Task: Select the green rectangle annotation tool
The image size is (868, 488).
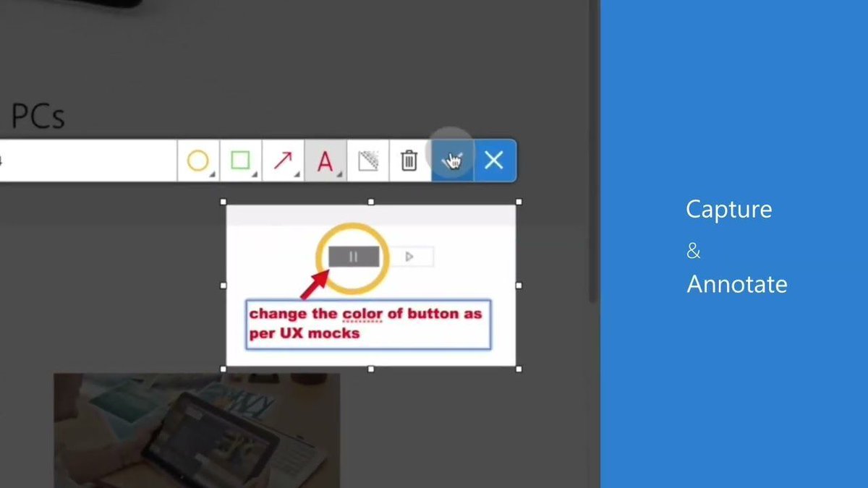Action: pos(241,160)
